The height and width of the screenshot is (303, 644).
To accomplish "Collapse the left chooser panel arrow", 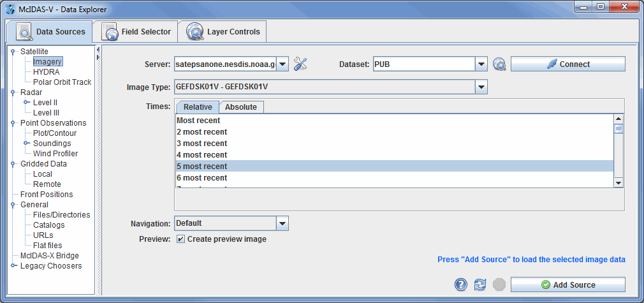I will click(x=98, y=50).
